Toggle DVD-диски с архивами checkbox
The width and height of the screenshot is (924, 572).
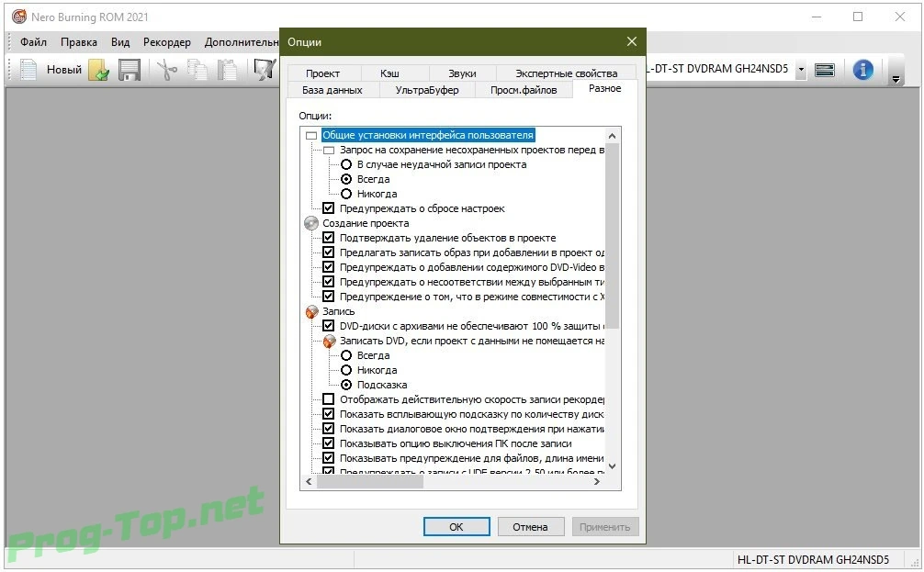tap(329, 326)
